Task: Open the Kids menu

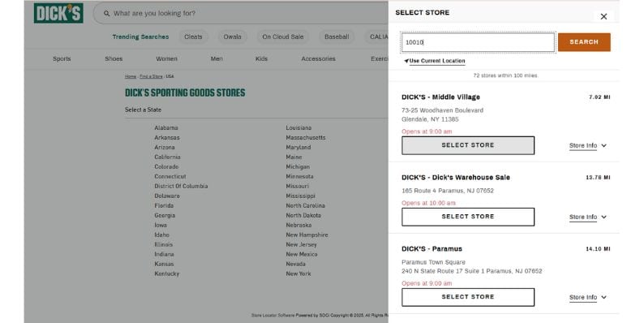Action: coord(262,58)
